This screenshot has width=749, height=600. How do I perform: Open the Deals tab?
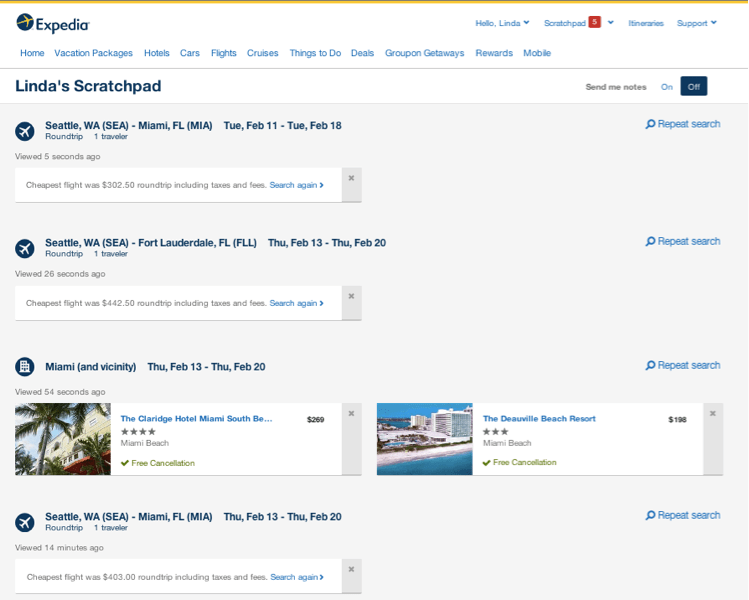362,53
